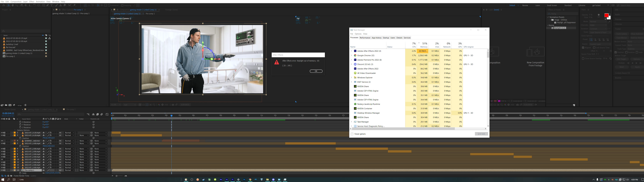The image size is (644, 182).
Task: Click OK on After Effects error dialog
Action: coord(316,71)
